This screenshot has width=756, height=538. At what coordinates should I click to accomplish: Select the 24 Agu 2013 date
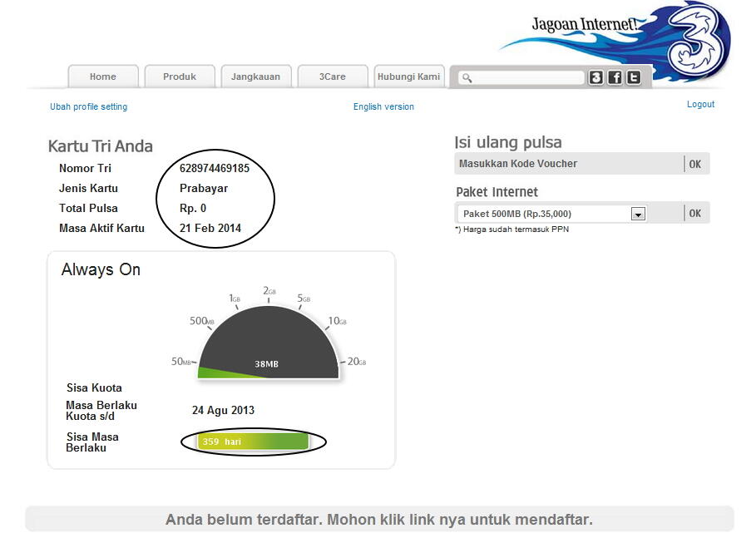pos(223,410)
